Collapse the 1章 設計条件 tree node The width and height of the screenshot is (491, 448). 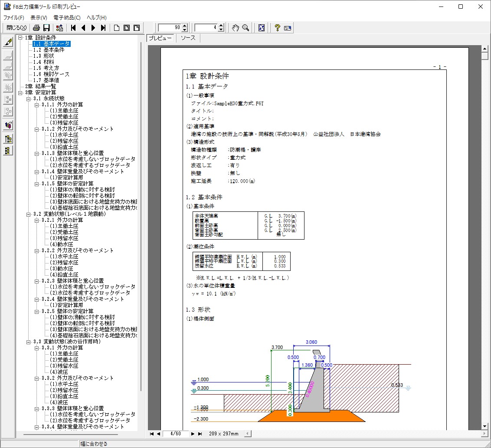coord(20,38)
